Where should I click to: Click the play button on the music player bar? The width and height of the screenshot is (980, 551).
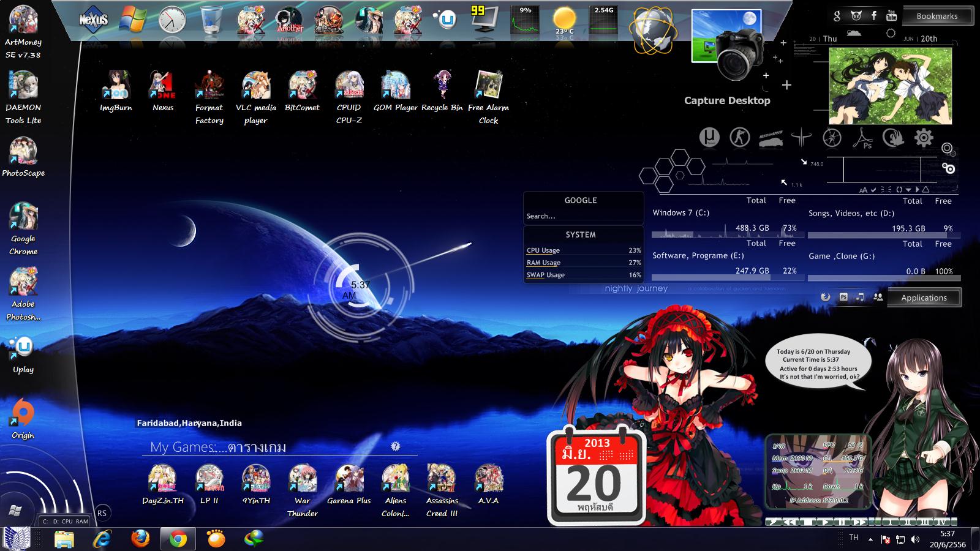[826, 522]
